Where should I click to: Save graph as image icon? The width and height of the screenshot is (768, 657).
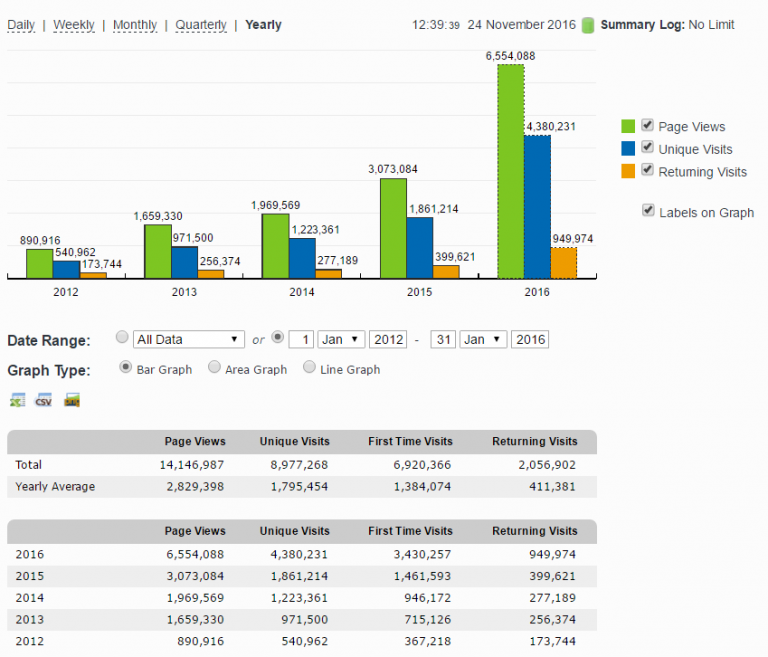(x=71, y=401)
